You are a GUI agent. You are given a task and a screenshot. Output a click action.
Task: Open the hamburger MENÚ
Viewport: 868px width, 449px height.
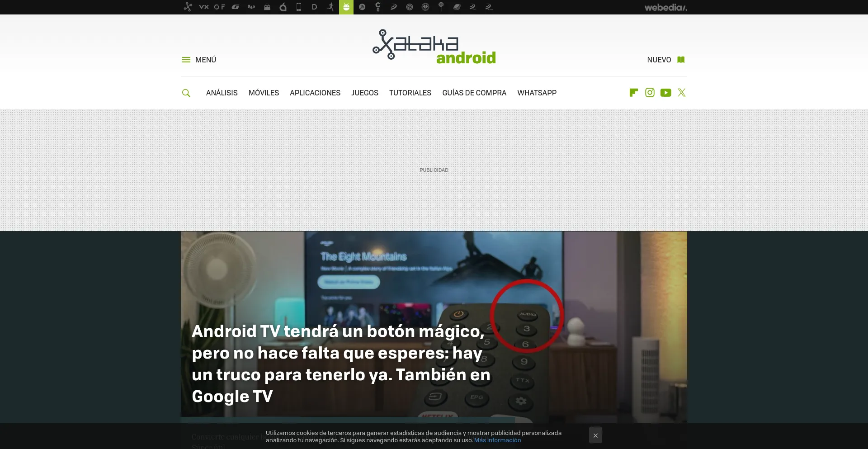coord(199,60)
